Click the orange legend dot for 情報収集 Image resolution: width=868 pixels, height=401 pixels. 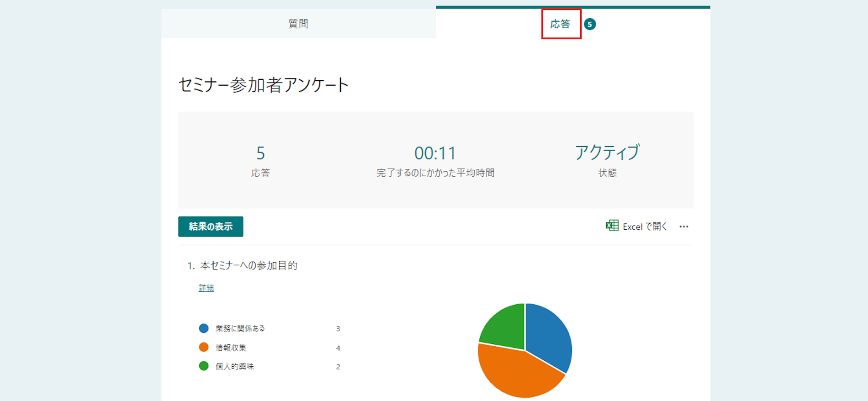click(x=204, y=348)
